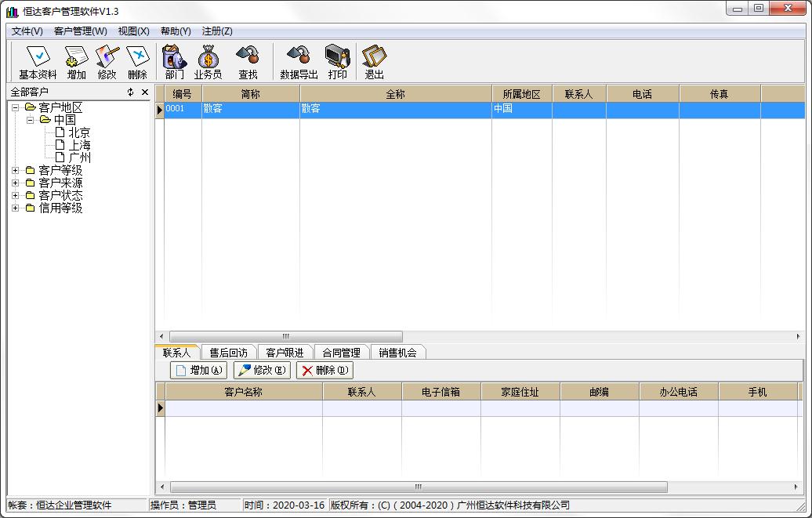This screenshot has height=518, width=812.
Task: Open the 注册(Z) menu
Action: 217,31
